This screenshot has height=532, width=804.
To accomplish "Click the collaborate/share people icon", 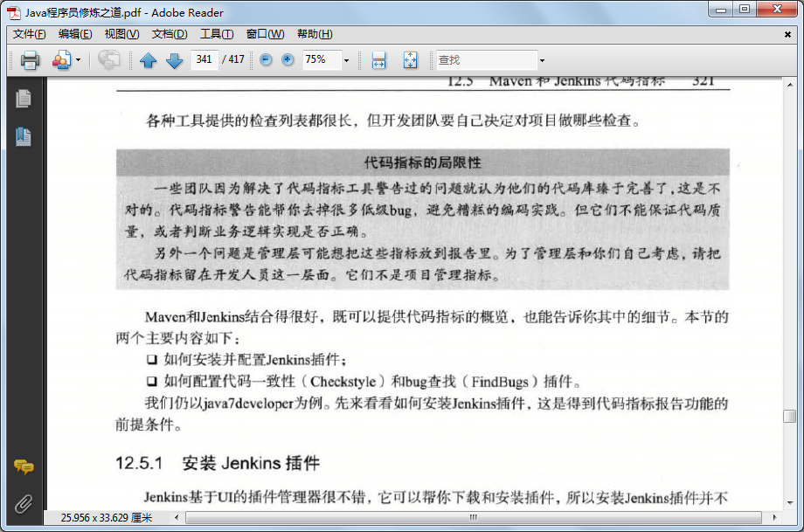I will click(x=61, y=60).
